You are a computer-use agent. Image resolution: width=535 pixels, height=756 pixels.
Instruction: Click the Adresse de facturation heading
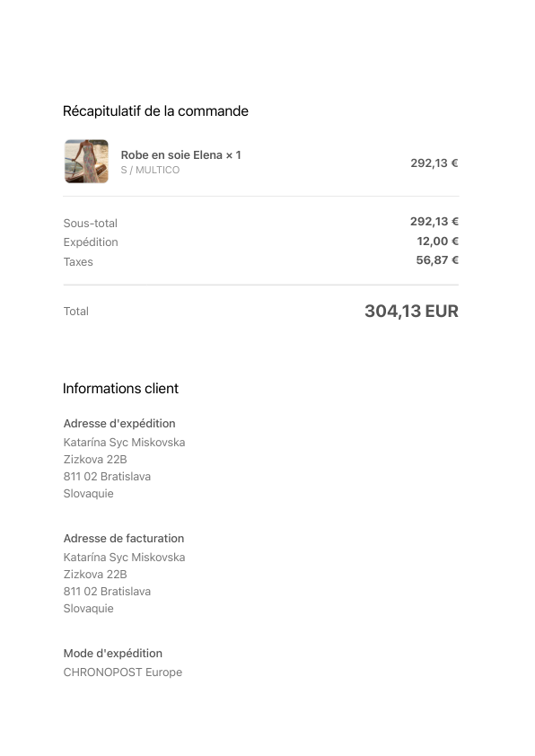coord(124,538)
